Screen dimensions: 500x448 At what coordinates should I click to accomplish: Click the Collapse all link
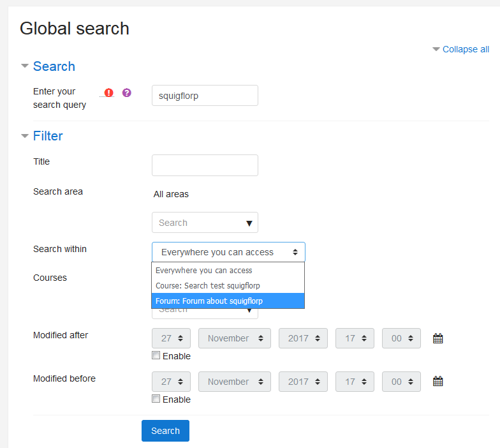tap(466, 49)
